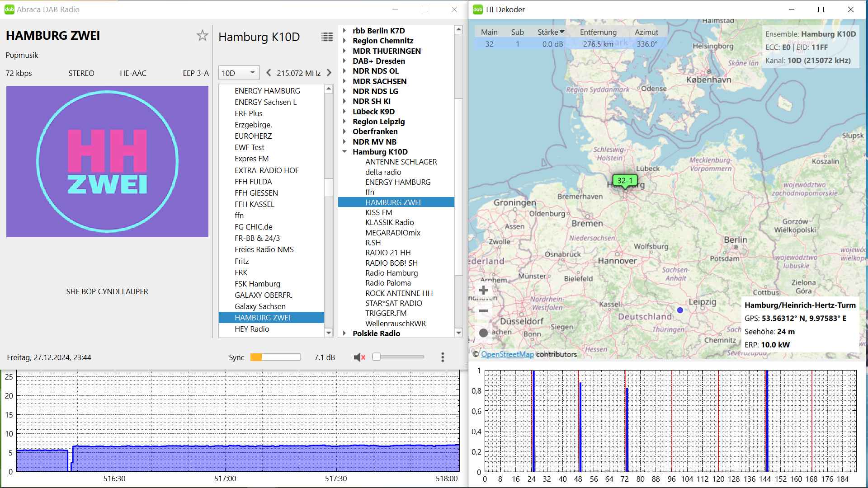Click the round center-map button
Screen dimensions: 868x488
pyautogui.click(x=483, y=333)
